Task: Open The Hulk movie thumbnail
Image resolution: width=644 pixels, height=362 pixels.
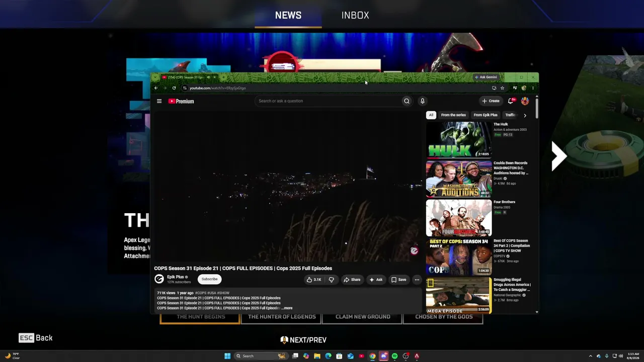Action: coord(459,140)
